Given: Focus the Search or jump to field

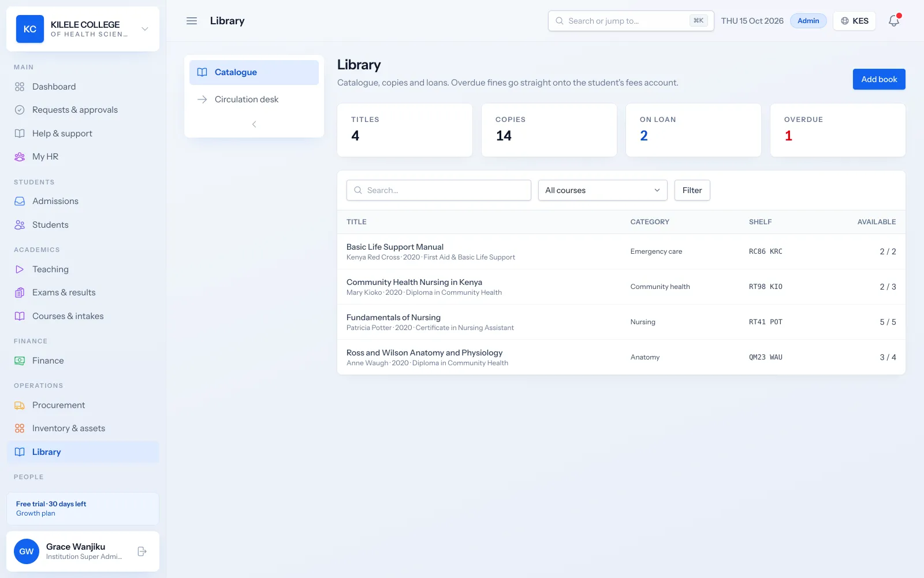Looking at the screenshot, I should (631, 21).
